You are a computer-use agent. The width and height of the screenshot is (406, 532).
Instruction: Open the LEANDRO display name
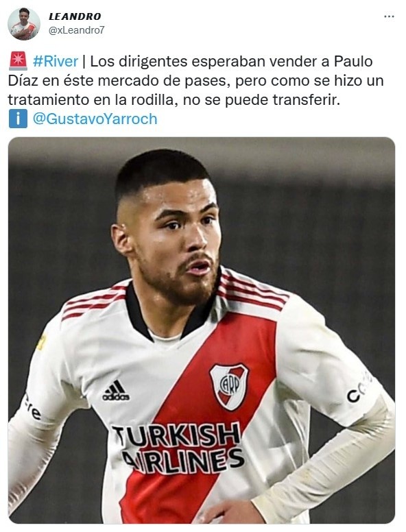(75, 16)
